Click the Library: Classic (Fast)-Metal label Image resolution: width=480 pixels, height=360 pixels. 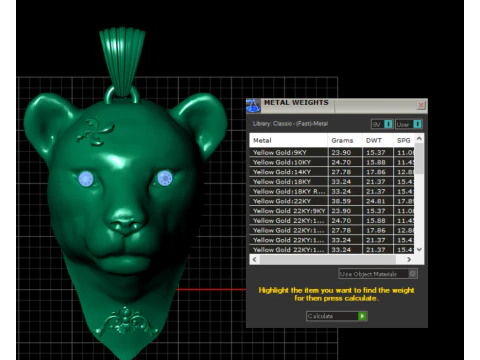pyautogui.click(x=290, y=124)
